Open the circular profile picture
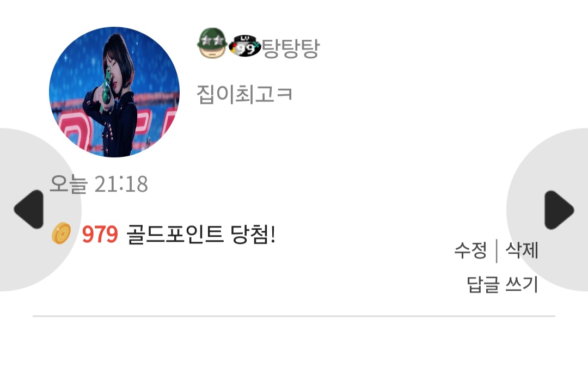This screenshot has height=380, width=588. (114, 92)
